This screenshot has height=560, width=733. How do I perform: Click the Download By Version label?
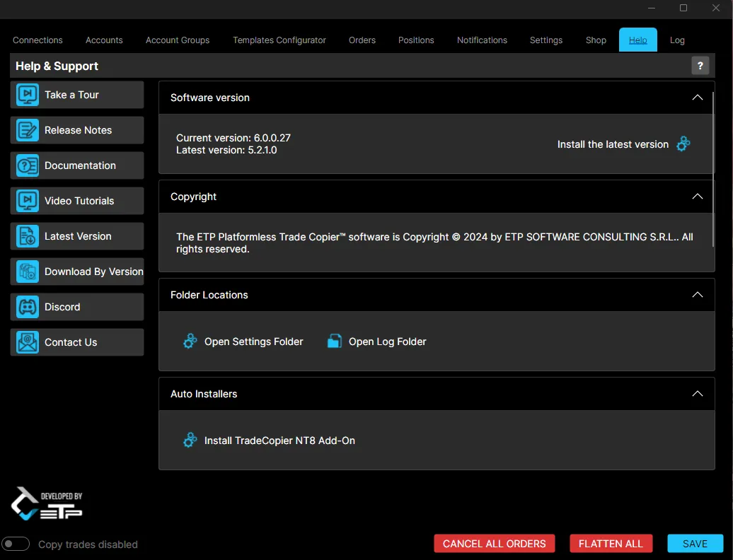pos(93,272)
